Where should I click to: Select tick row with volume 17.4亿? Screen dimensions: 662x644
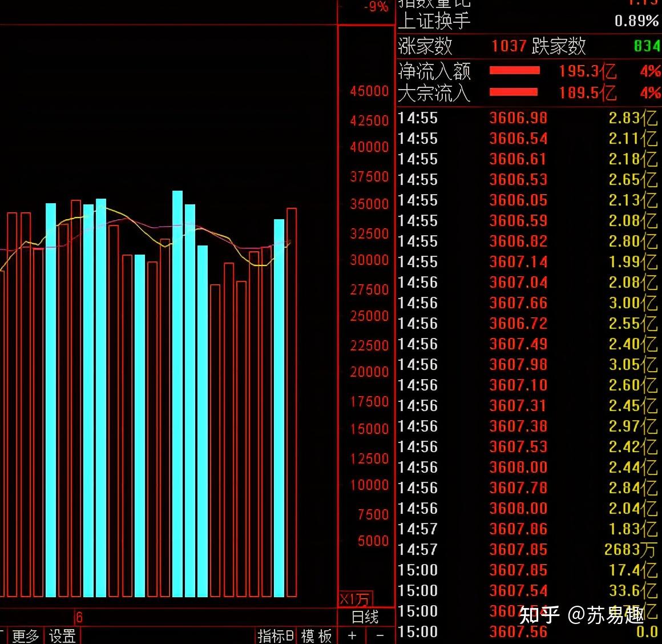(x=528, y=570)
